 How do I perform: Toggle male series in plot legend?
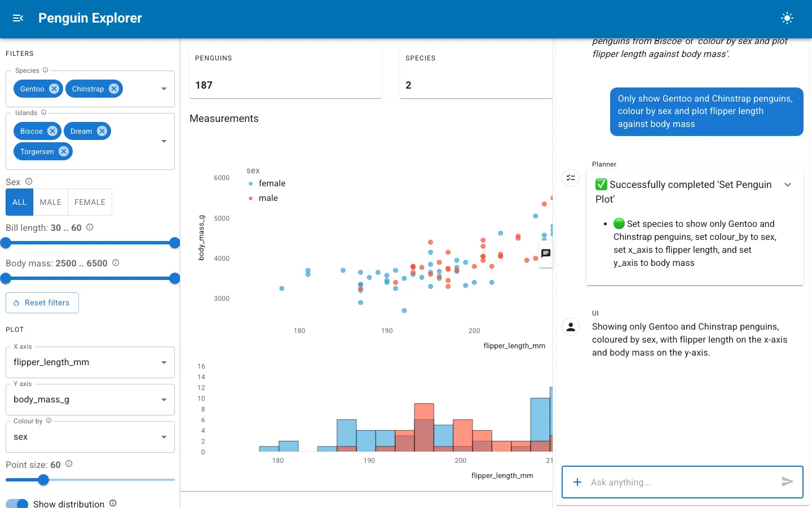(x=263, y=198)
